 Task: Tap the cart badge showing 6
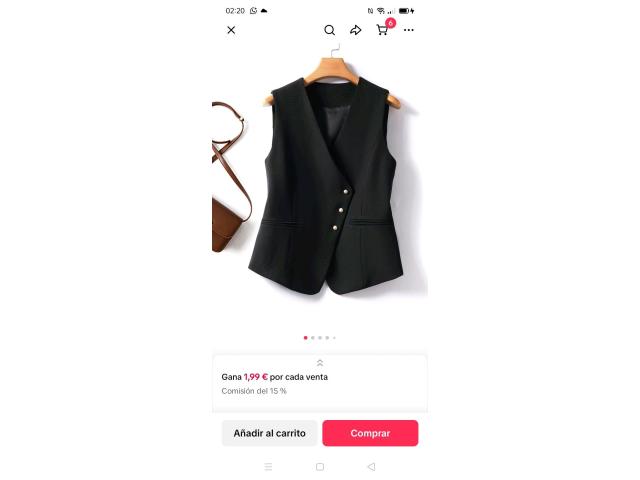coord(391,23)
